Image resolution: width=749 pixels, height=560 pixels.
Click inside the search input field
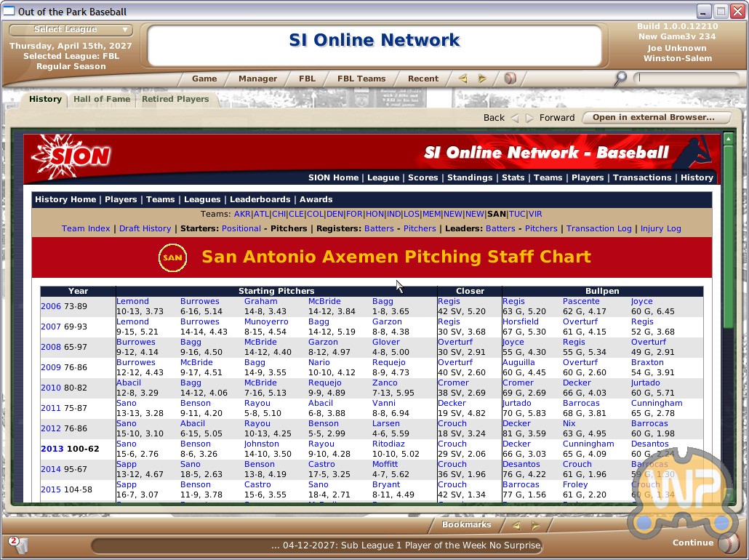tap(686, 78)
